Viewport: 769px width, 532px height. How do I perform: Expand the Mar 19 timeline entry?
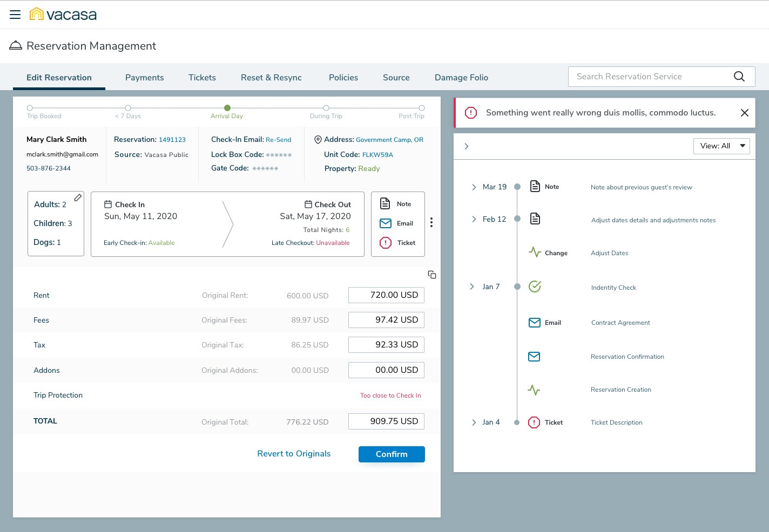click(474, 187)
